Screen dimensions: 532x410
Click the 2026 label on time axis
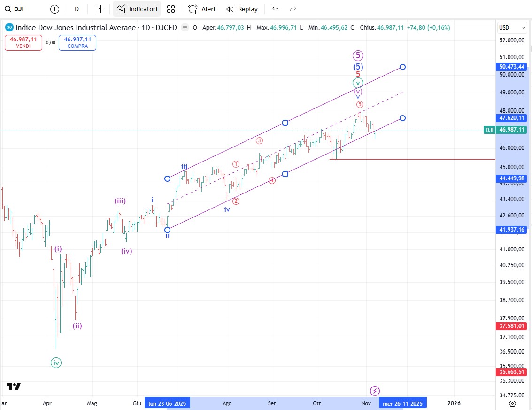454,403
